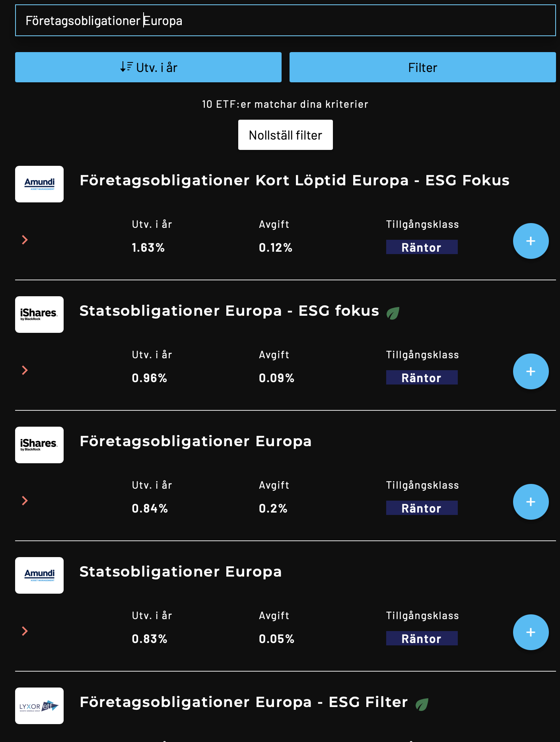
Task: Expand Statsobligationer Europa - ESG fokus details
Action: pyautogui.click(x=25, y=370)
